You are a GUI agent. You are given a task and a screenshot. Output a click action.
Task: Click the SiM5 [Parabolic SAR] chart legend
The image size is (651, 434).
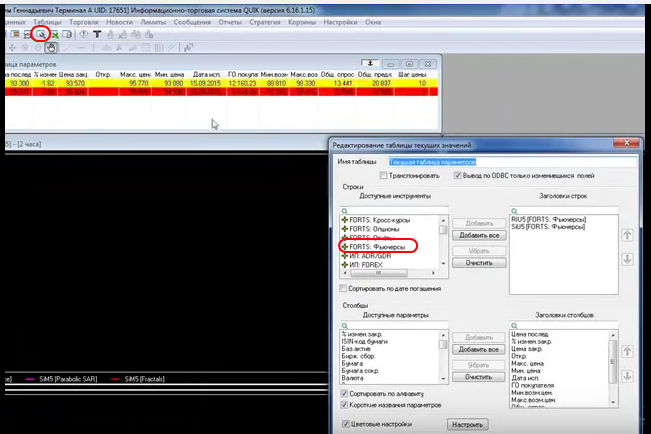tap(68, 379)
